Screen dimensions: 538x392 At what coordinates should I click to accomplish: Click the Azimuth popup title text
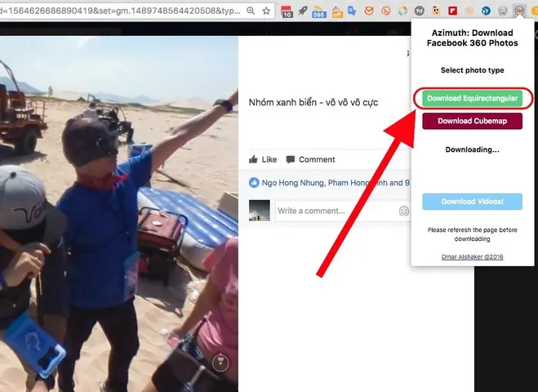[x=472, y=38]
